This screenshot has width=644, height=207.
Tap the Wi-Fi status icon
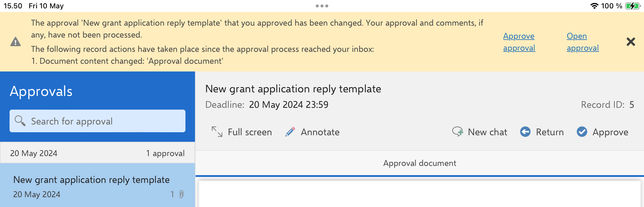(594, 6)
